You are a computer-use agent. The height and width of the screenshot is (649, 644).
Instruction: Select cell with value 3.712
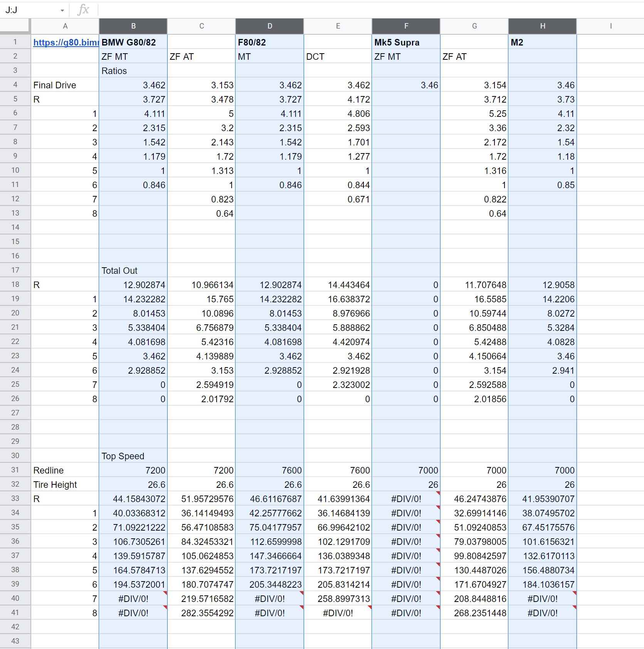(474, 99)
